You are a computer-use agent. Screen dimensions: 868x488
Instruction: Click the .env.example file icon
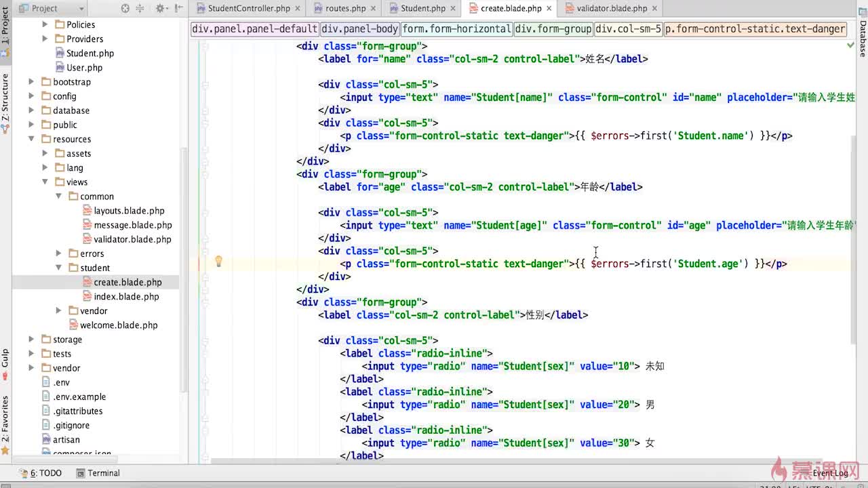pyautogui.click(x=46, y=396)
